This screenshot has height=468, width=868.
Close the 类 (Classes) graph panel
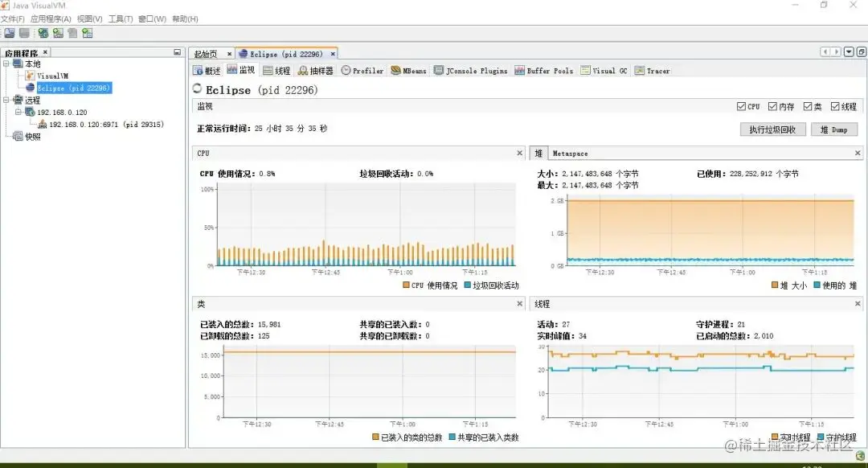pos(519,303)
